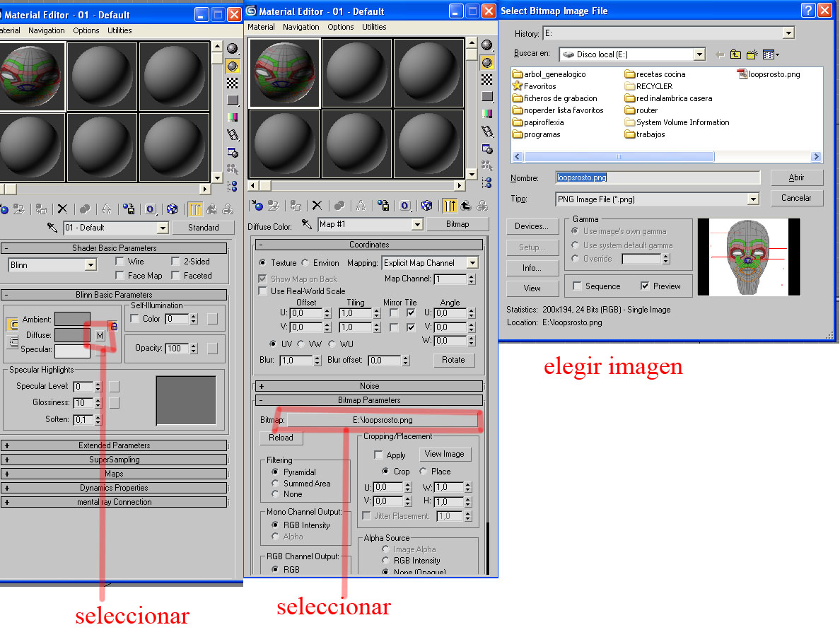The height and width of the screenshot is (637, 840).
Task: Open the Buscar en drive dropdown
Action: (699, 54)
